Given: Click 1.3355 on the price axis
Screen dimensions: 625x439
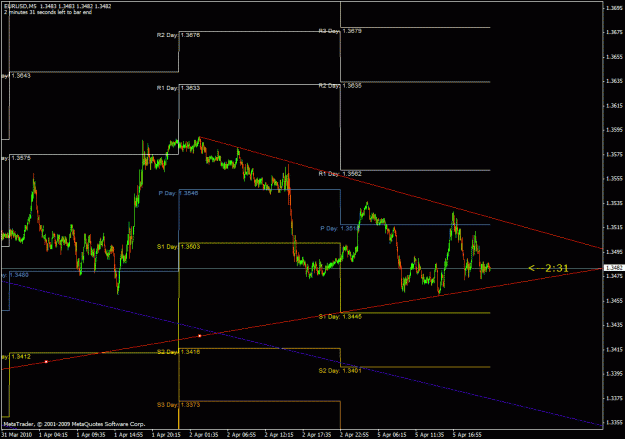Looking at the screenshot, I should 614,423.
